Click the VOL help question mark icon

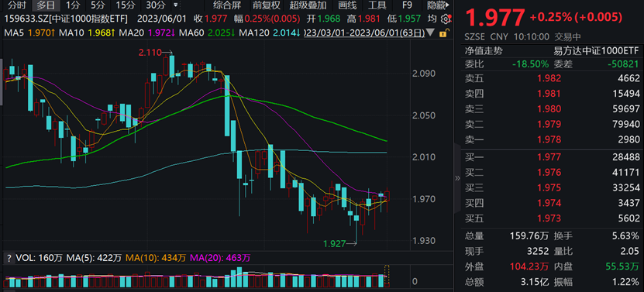8,259
